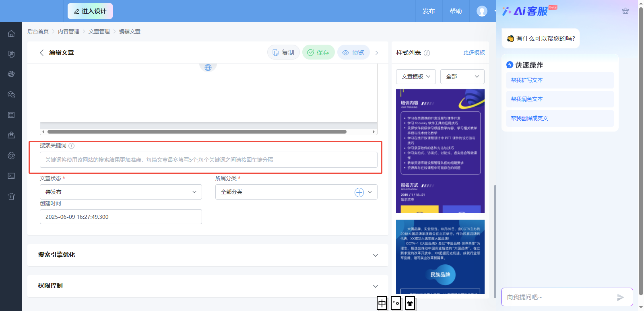Select 帮我翻译成英文 quick action
This screenshot has width=644, height=311.
point(560,118)
